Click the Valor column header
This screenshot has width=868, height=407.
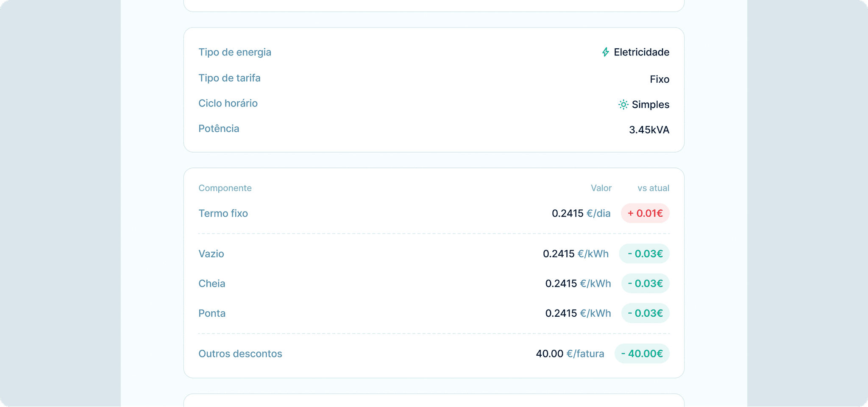coord(601,188)
